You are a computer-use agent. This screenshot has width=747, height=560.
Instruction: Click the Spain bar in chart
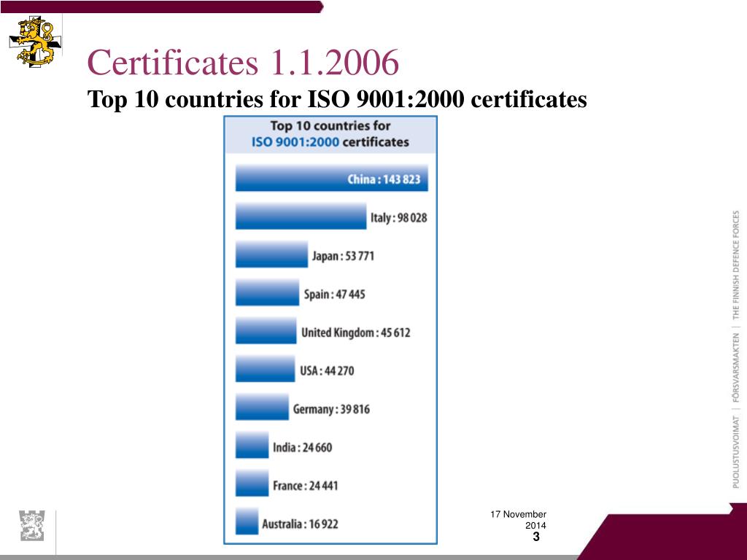pyautogui.click(x=267, y=292)
